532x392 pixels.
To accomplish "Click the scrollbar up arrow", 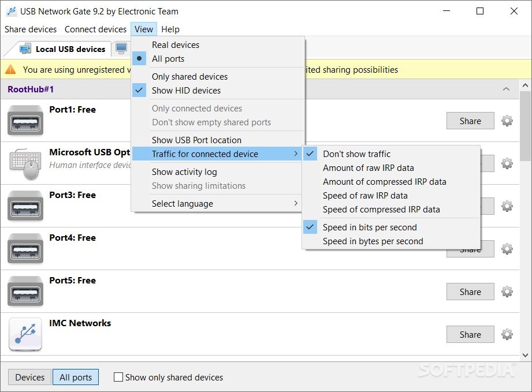I will coord(526,85).
